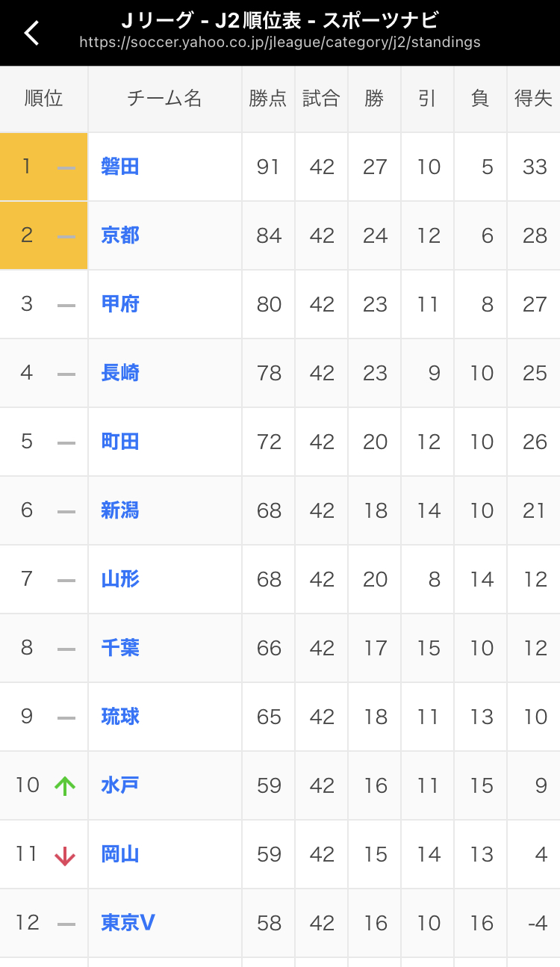Click the red down arrow beside 岡山
Viewport: 560px width, 967px height.
tap(65, 855)
